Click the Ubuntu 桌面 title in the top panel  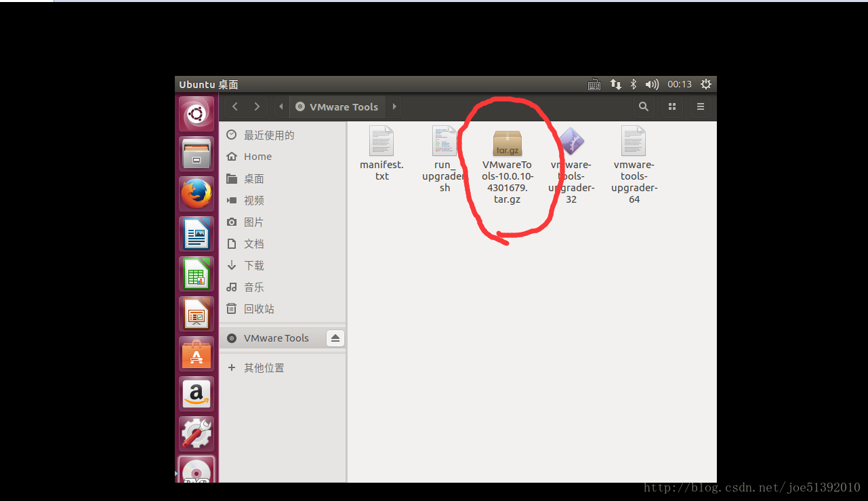point(209,85)
